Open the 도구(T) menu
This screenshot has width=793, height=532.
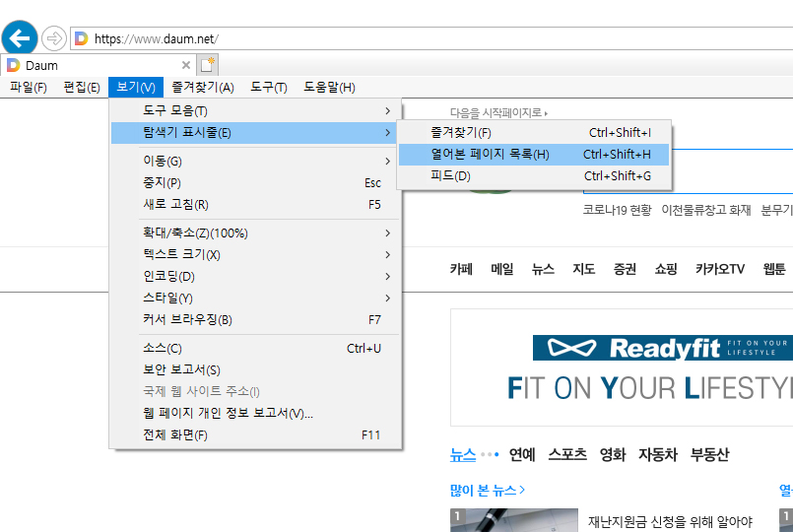[x=269, y=87]
